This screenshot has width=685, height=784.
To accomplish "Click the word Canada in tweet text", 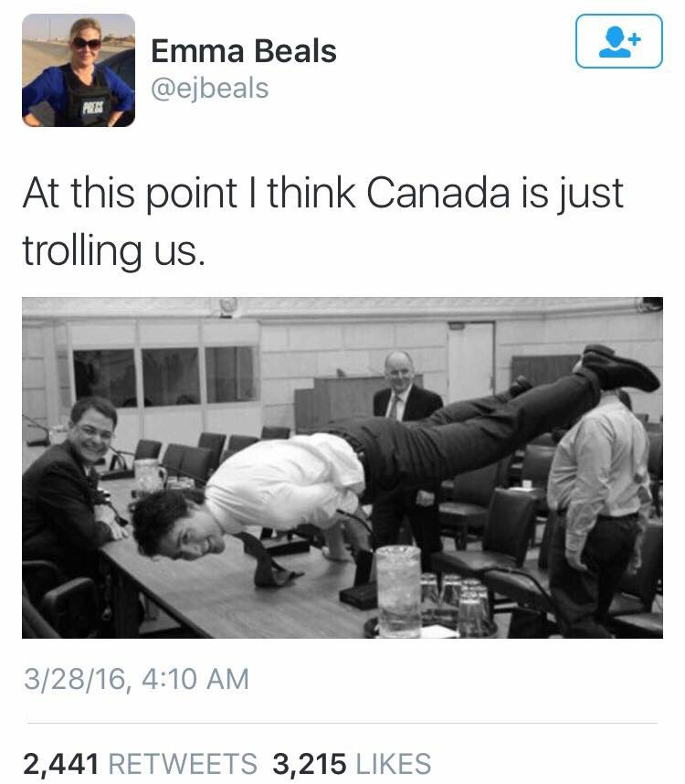I will click(x=438, y=193).
